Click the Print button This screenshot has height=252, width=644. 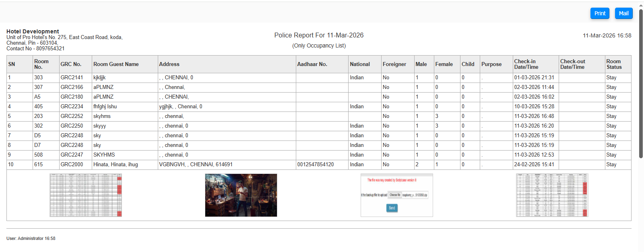coord(600,13)
